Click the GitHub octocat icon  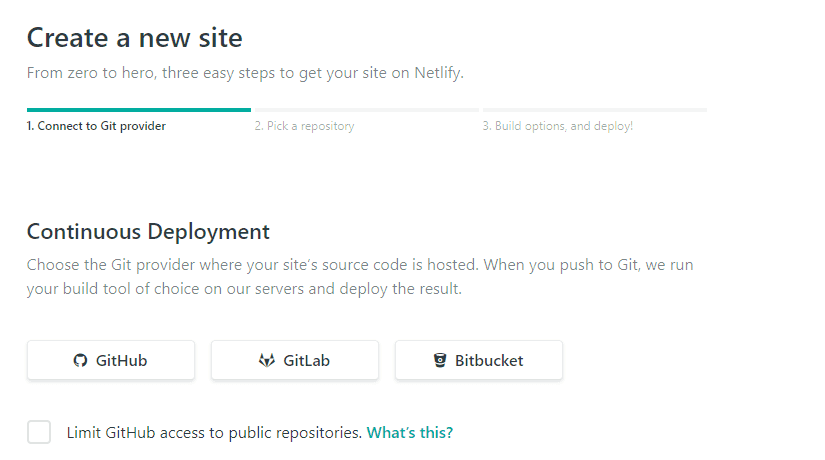(80, 361)
